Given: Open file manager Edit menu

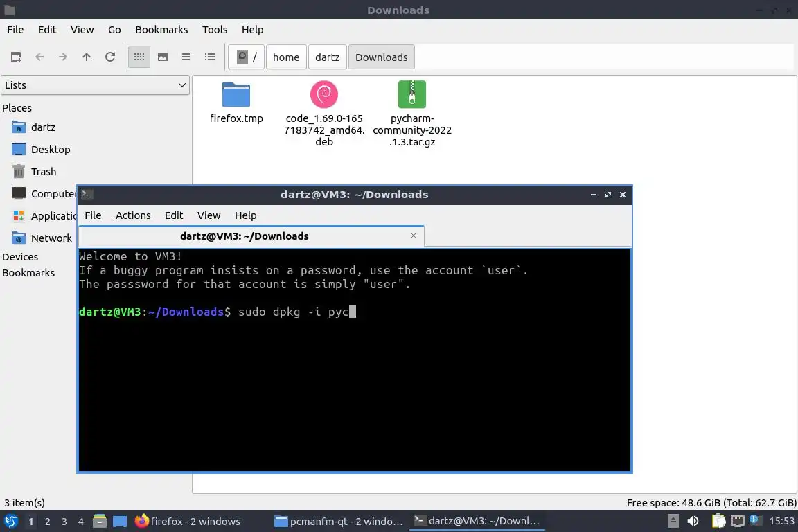Looking at the screenshot, I should tap(47, 30).
